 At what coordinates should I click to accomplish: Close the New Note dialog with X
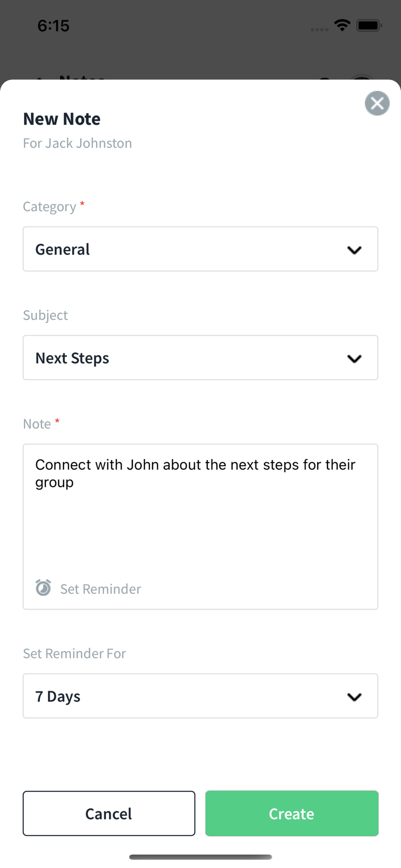click(377, 103)
